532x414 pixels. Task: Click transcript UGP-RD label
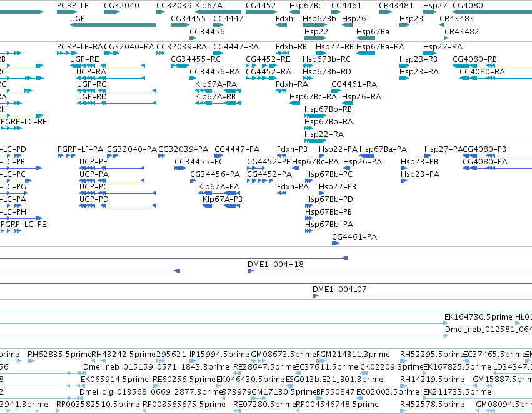tap(92, 97)
